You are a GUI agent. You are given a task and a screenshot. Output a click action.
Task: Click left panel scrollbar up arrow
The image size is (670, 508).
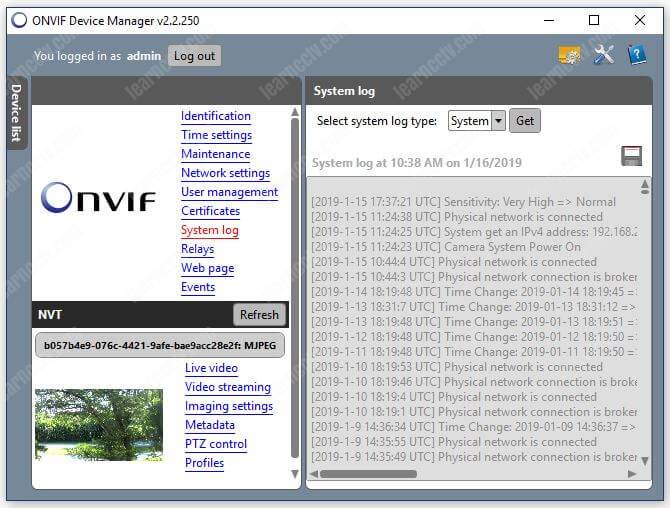[294, 112]
